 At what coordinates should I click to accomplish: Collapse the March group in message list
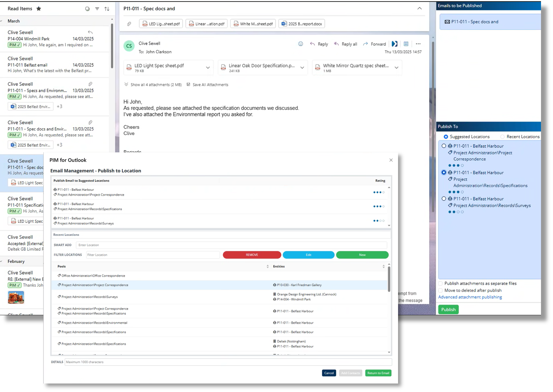2,21
